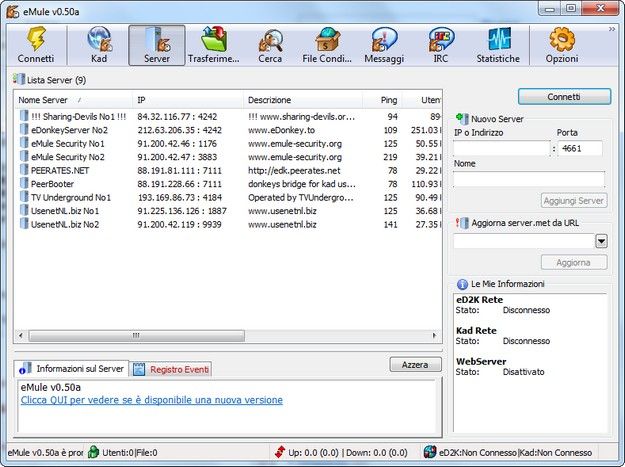
Task: Expand the toolbar overflow chevron
Action: pos(612,29)
